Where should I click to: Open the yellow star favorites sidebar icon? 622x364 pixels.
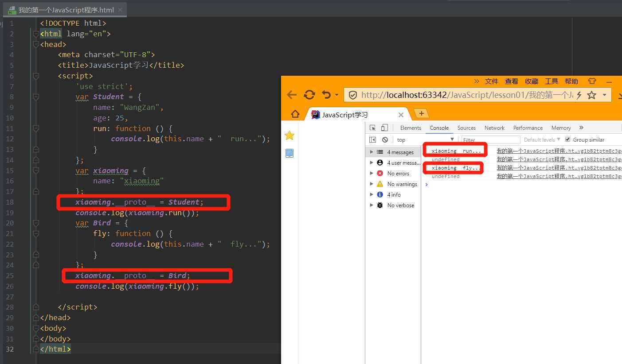289,136
